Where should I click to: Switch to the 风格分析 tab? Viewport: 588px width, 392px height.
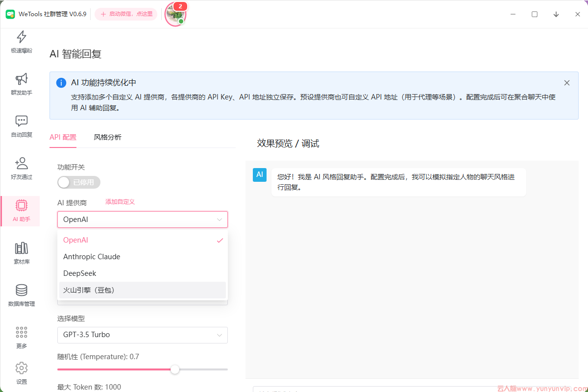coord(108,137)
